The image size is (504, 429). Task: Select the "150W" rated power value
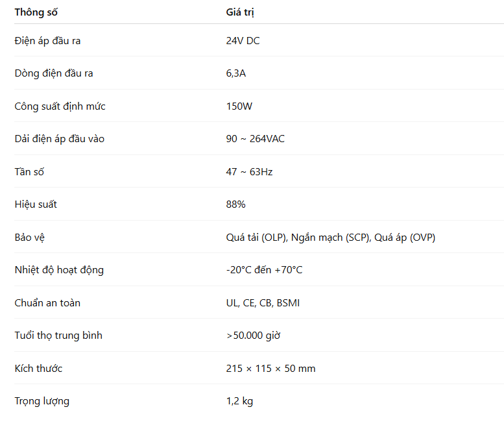click(239, 106)
